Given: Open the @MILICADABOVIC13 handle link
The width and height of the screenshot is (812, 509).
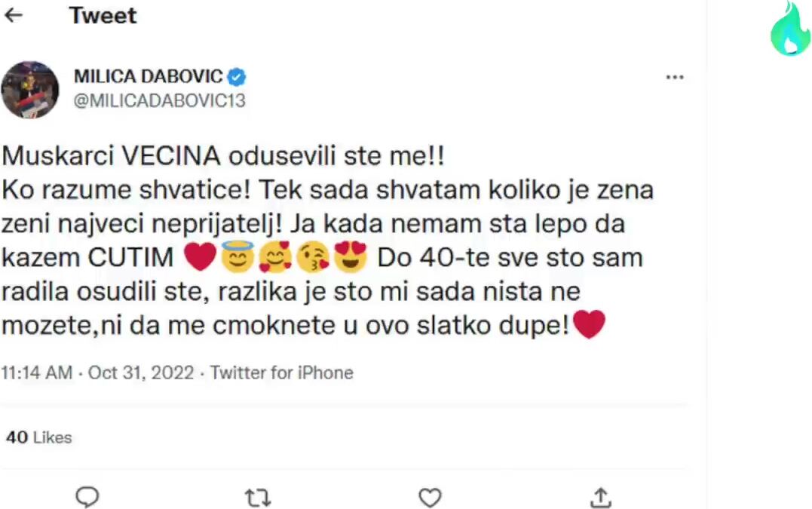Looking at the screenshot, I should (160, 101).
